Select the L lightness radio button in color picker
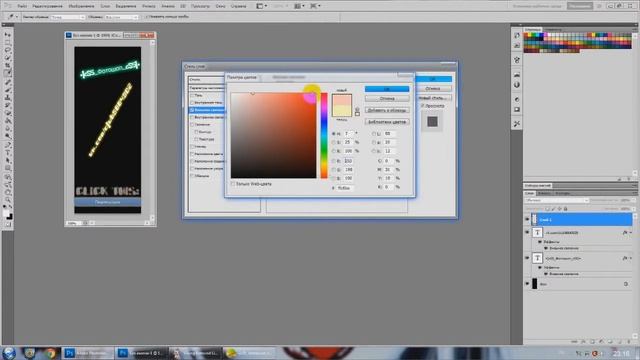The height and width of the screenshot is (360, 640). (x=373, y=133)
